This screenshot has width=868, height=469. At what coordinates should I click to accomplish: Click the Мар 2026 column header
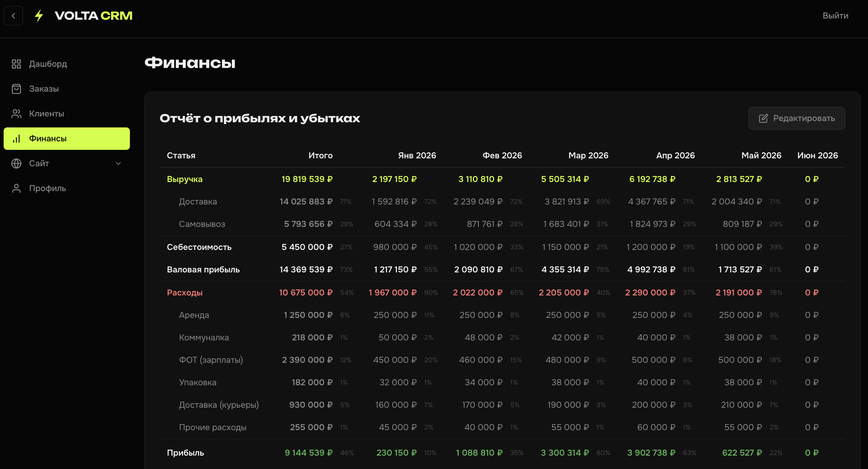pyautogui.click(x=588, y=155)
